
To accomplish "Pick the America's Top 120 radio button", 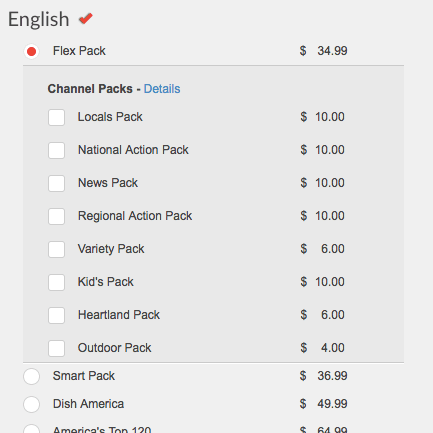I will click(32, 429).
